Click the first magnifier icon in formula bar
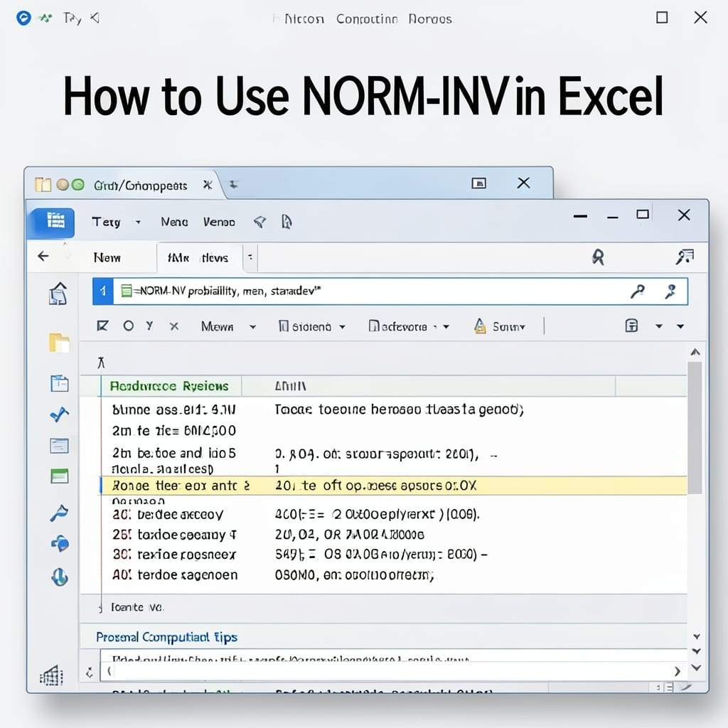Screen dimensions: 728x728 [637, 291]
